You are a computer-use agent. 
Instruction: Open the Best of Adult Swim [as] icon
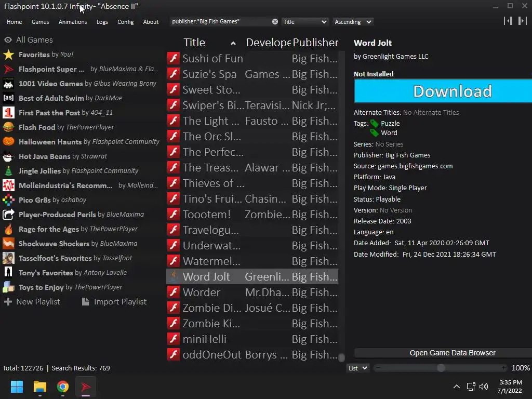tap(8, 98)
